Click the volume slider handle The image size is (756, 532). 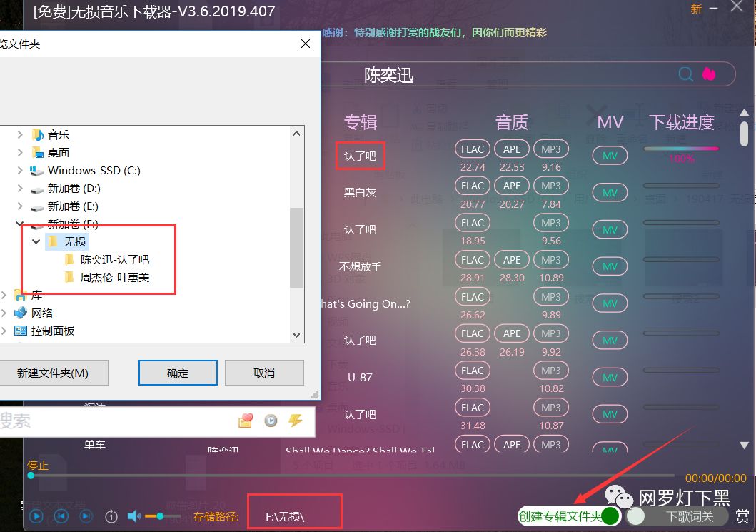(x=160, y=516)
